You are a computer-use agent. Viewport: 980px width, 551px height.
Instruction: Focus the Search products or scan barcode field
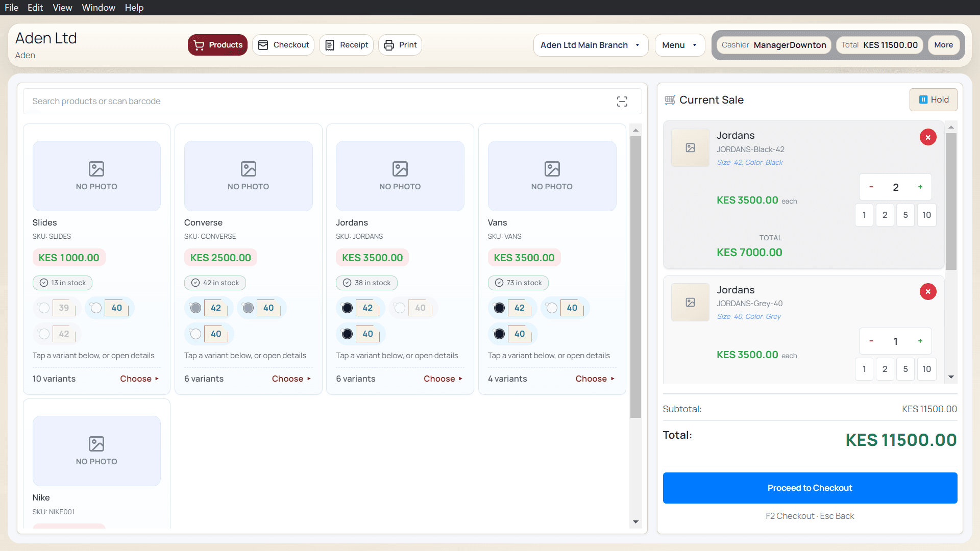tap(332, 101)
